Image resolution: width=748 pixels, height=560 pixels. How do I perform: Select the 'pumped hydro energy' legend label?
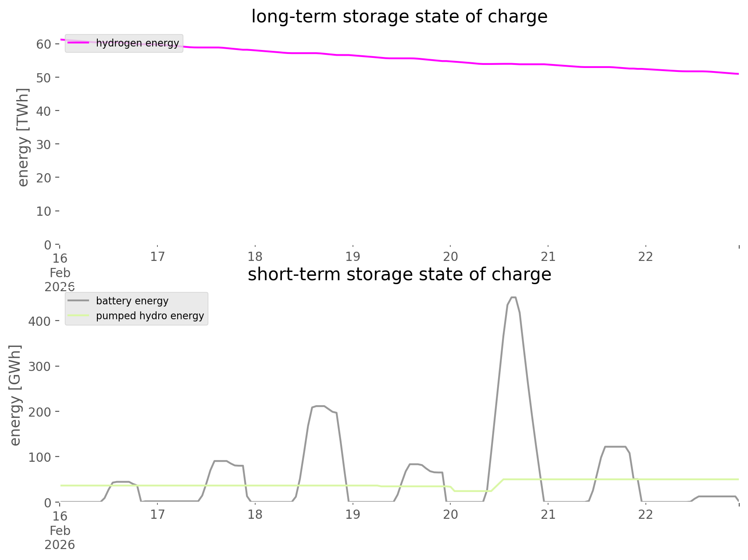point(150,316)
